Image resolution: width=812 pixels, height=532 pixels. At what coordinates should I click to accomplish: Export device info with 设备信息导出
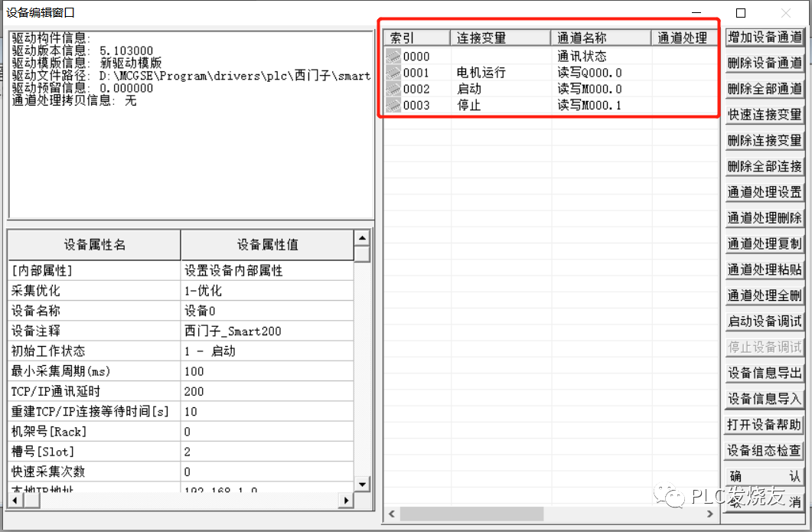(x=765, y=373)
